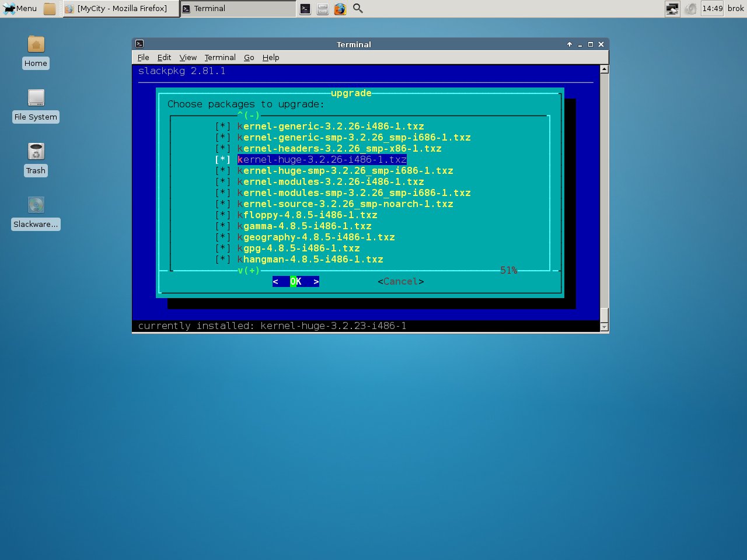Open the Slackware disc desktop icon
This screenshot has width=747, height=560.
36,205
